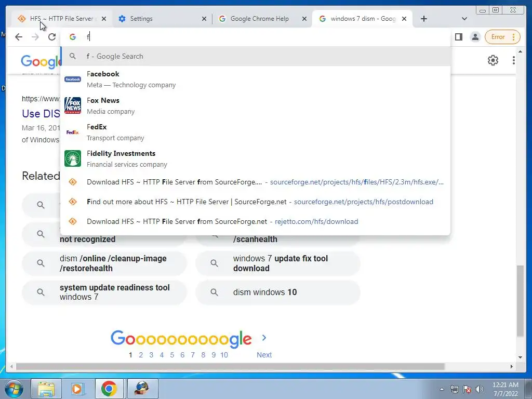Go to results page 2
Screen dimensions: 532x399
coord(141,355)
